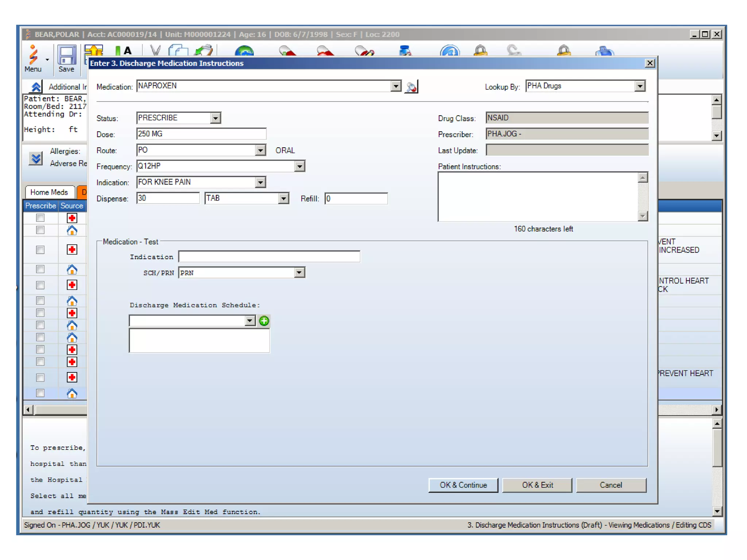Check the Prescribe checkbox in first row
Screen dimensions: 747x560
click(40, 218)
